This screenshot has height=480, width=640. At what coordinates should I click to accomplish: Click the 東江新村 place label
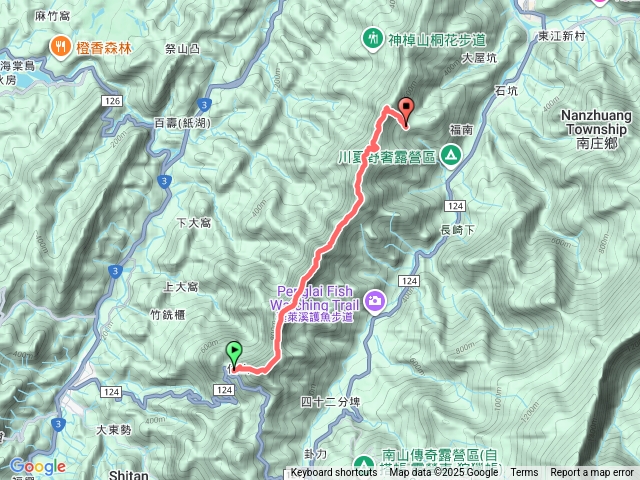tap(562, 36)
